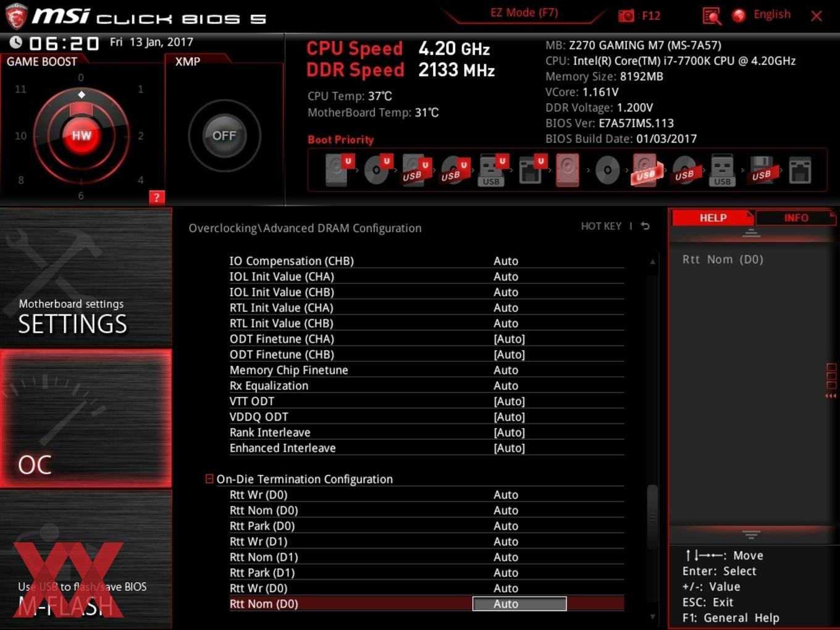Select the legacy network boot icon without U badge
The height and width of the screenshot is (630, 840).
tap(800, 170)
